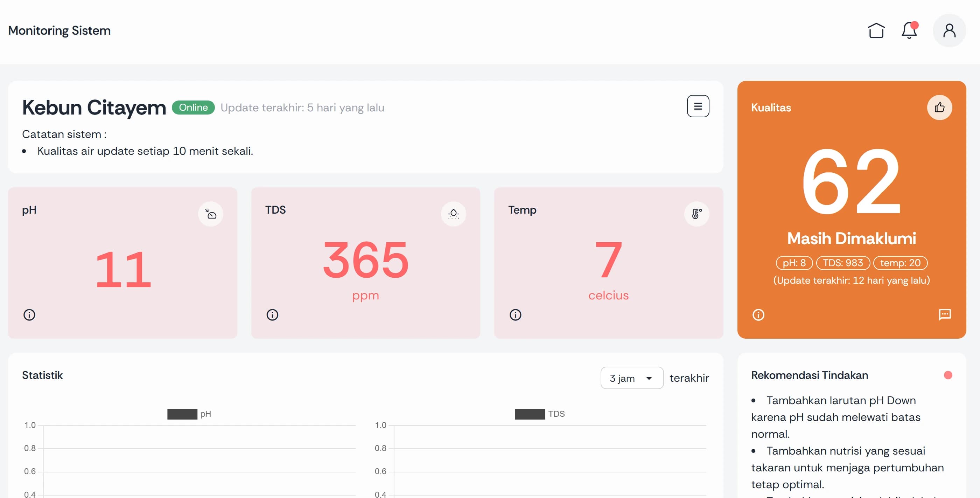Show info on the Kualitas card

[x=758, y=315]
